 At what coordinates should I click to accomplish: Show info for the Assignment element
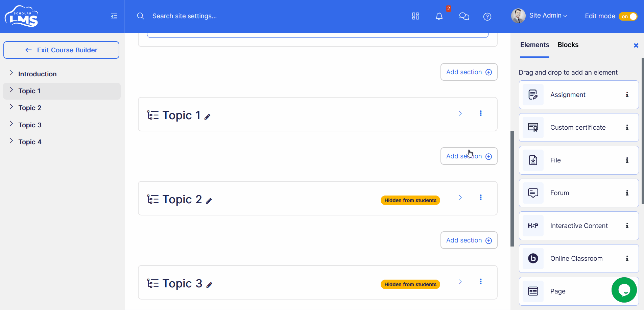pyautogui.click(x=627, y=95)
